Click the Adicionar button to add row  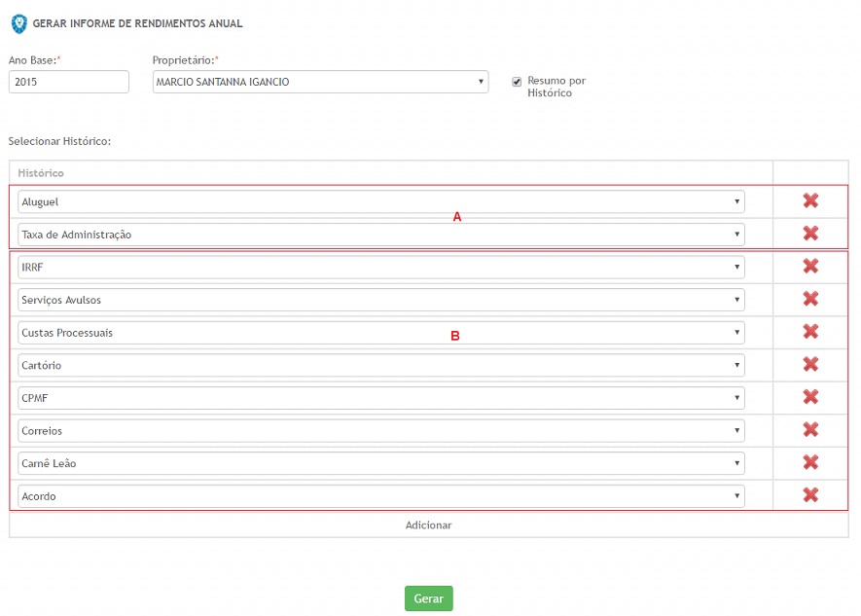[428, 525]
